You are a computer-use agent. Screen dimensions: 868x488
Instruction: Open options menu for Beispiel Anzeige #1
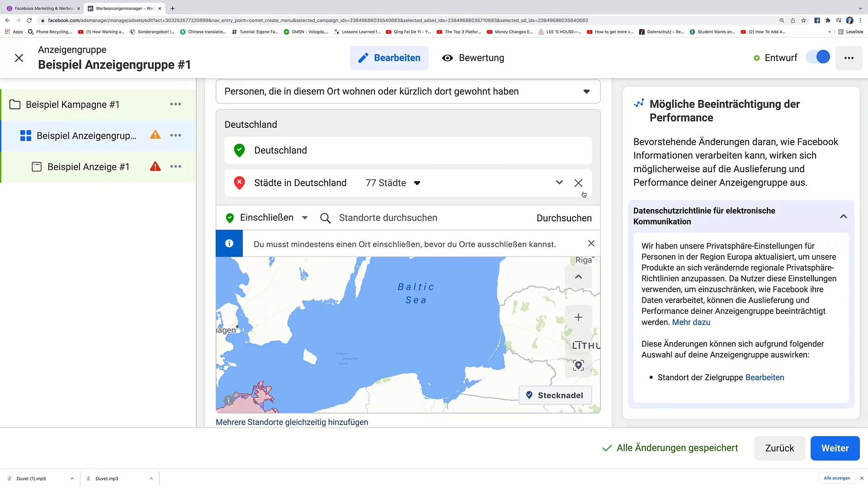(175, 167)
